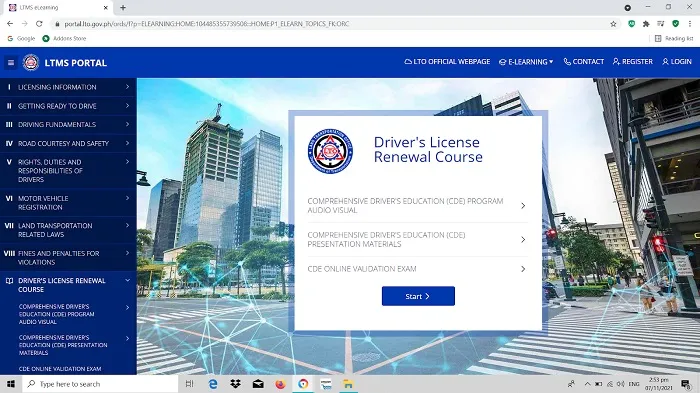This screenshot has width=700, height=393.
Task: Expand Motor Vehicle Registration section
Action: (x=68, y=203)
